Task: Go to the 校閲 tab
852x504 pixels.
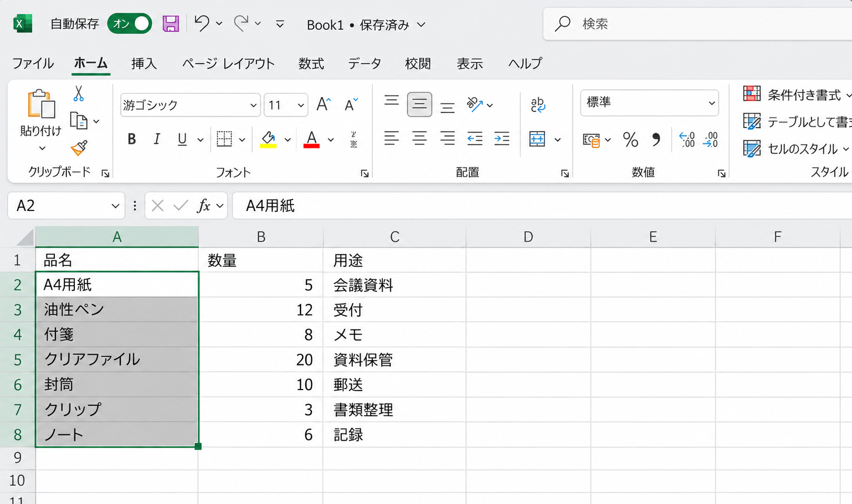Action: pos(418,64)
